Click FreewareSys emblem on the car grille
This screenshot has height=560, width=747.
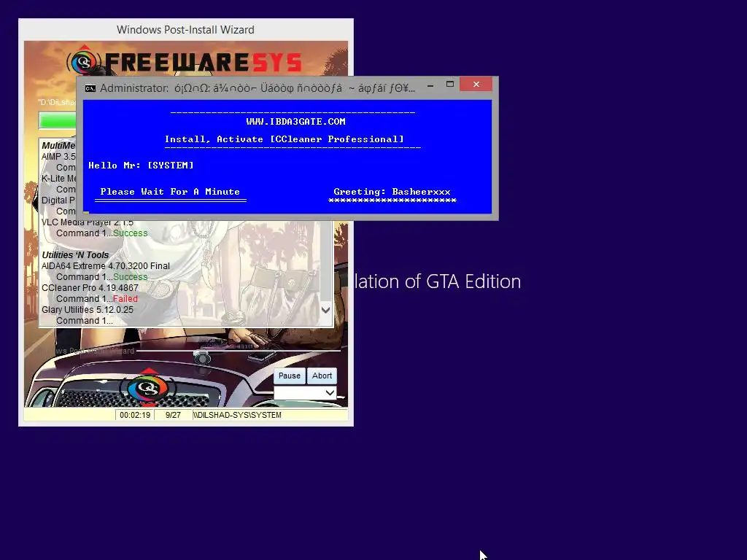(149, 387)
